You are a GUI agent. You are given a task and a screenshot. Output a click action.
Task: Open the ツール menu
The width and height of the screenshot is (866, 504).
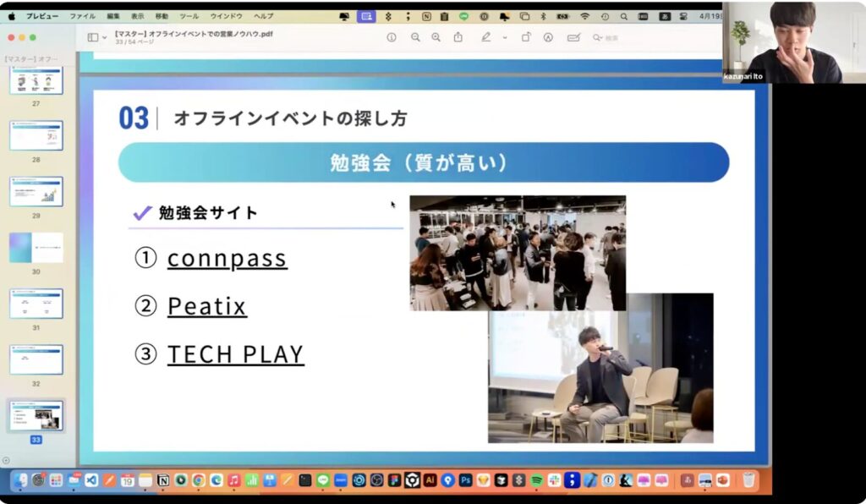click(189, 16)
